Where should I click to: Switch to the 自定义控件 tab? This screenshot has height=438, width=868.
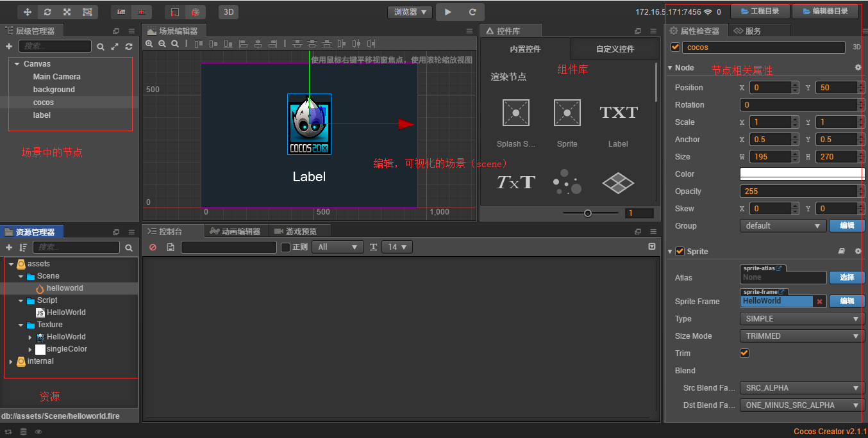click(x=614, y=49)
